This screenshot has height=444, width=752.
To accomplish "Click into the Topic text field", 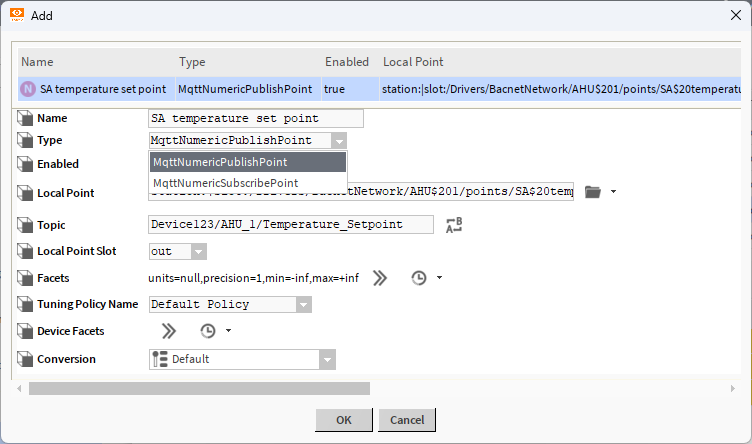I will point(290,225).
